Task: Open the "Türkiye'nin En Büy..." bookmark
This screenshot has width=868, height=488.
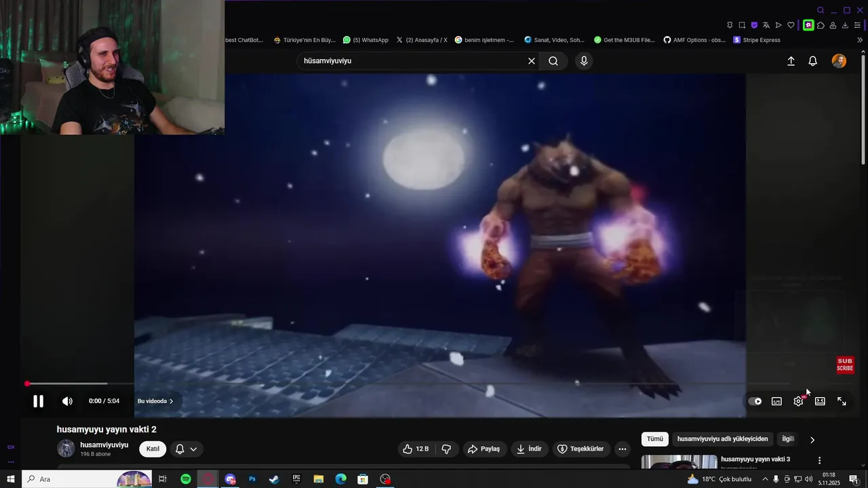Action: pos(304,40)
